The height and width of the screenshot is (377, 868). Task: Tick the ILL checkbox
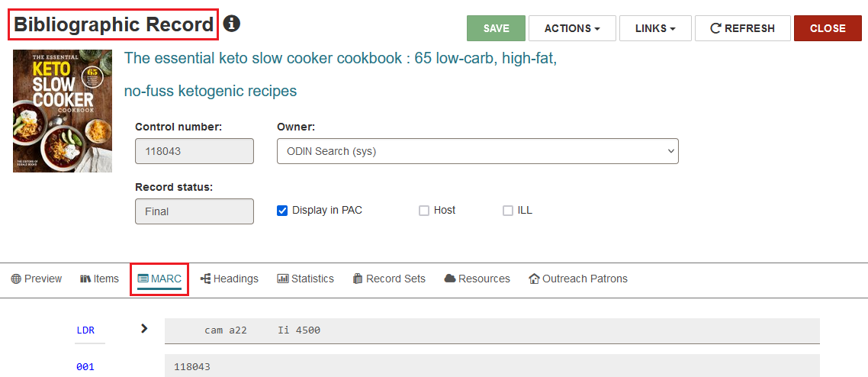[508, 211]
